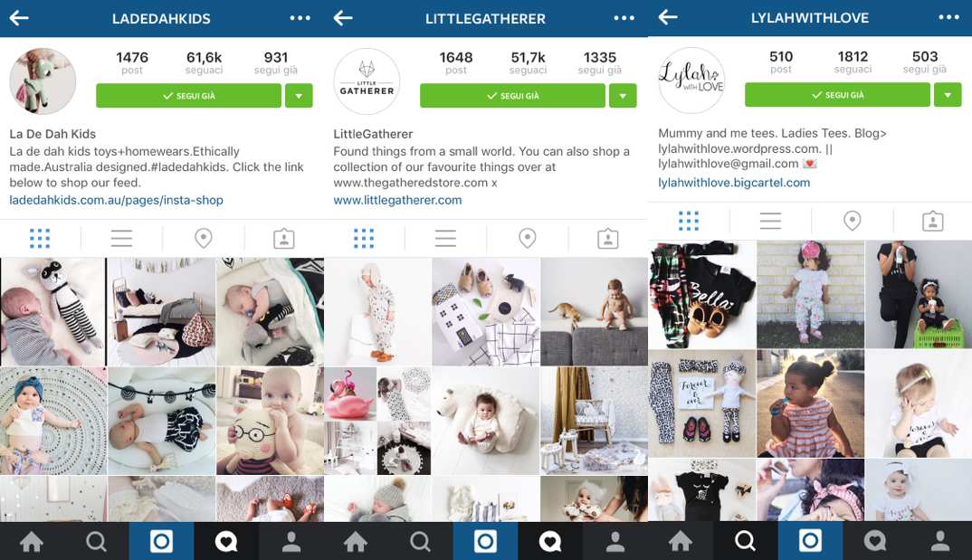Screen dimensions: 972x560
Task: Open home feed in LYLAHWITHLOVE bottom bar
Action: click(x=680, y=541)
